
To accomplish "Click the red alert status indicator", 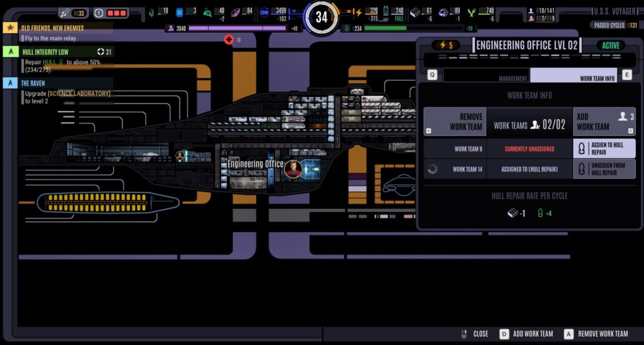I will click(116, 13).
